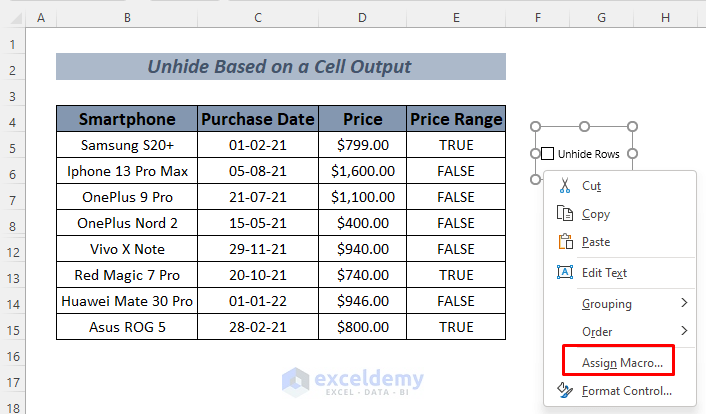Click the price cell $1,600.00
Screen dimensions: 706x414
[x=362, y=171]
